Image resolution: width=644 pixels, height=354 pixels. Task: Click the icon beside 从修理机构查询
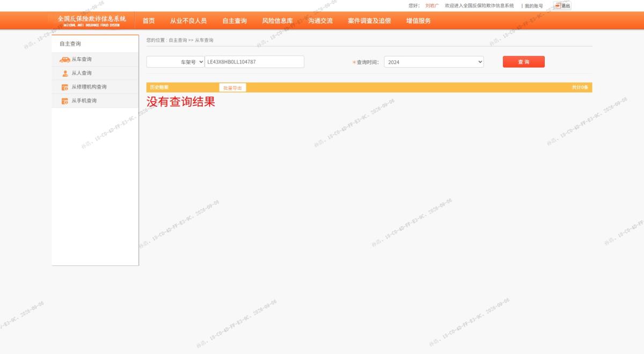click(65, 87)
